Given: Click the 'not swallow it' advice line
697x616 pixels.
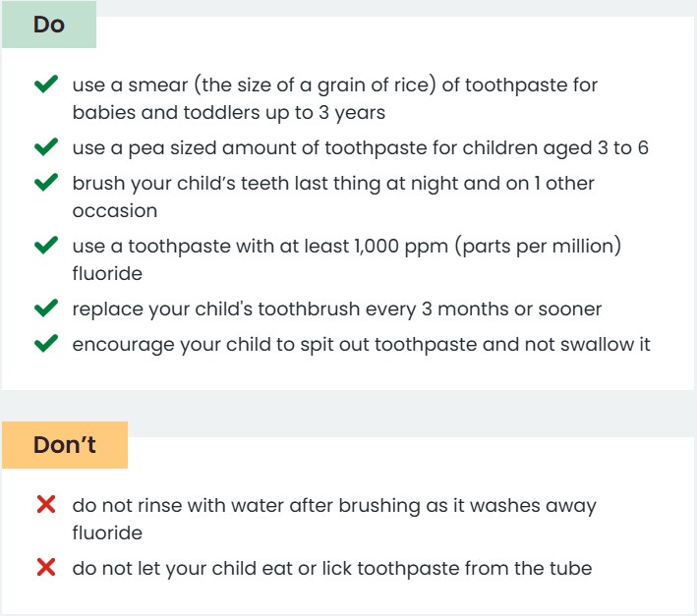Looking at the screenshot, I should (362, 345).
